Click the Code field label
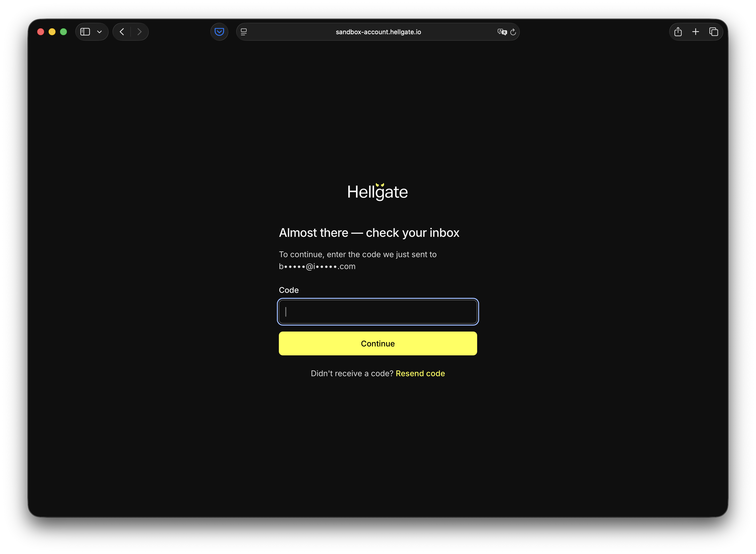The image size is (756, 554). pyautogui.click(x=289, y=290)
